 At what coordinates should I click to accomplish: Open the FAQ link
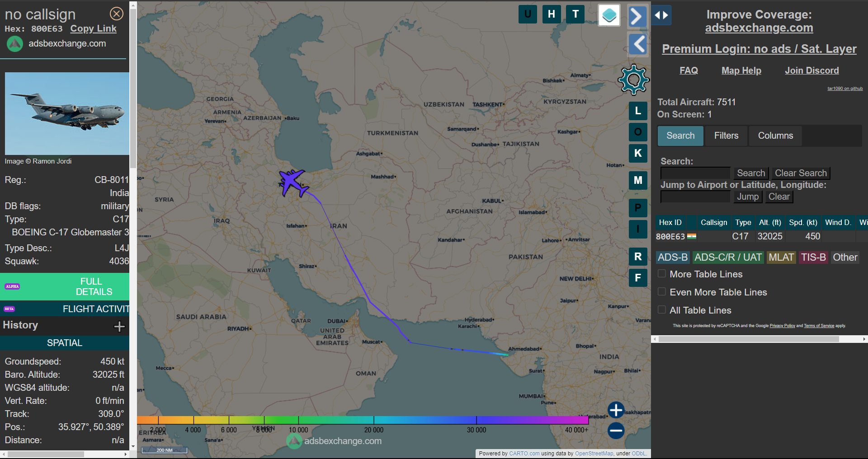(x=689, y=70)
